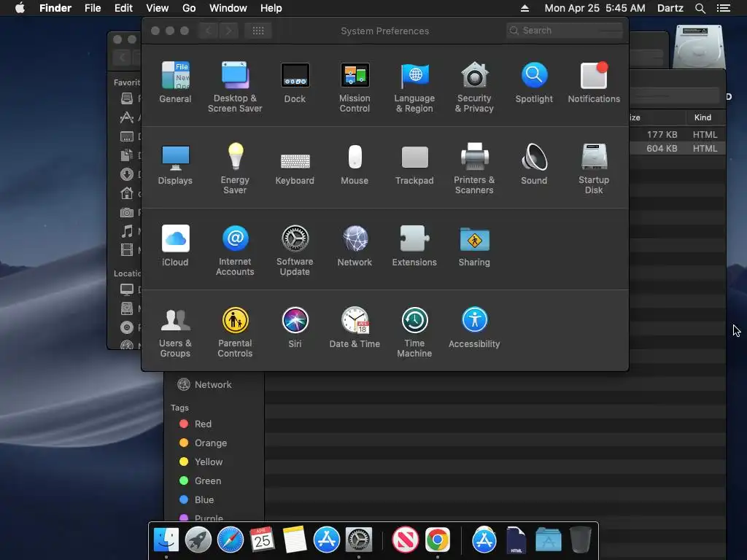Select the 177 KB HTML file row
The image size is (747, 560).
click(x=678, y=135)
